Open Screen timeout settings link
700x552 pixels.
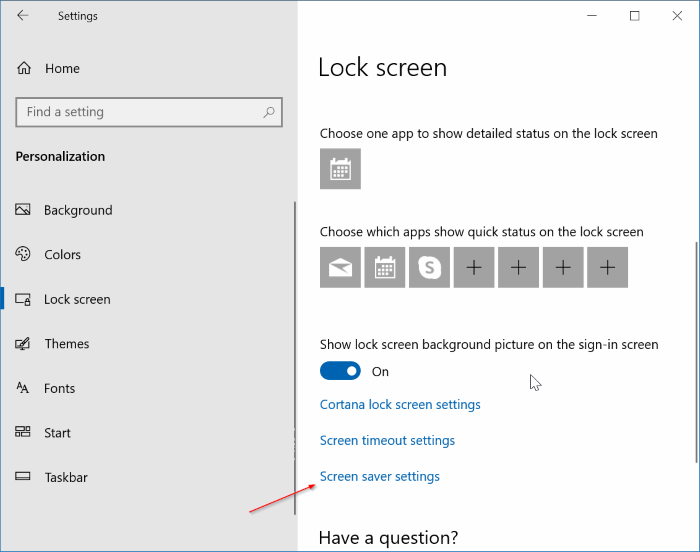(388, 440)
